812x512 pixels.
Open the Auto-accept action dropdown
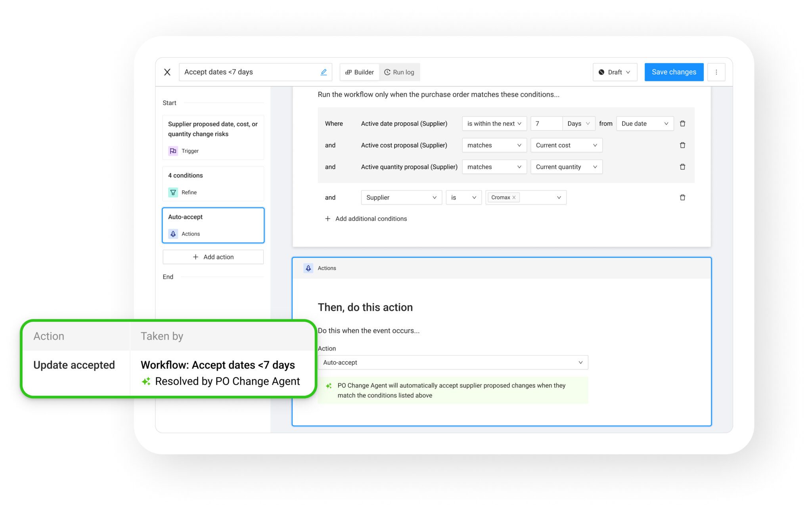tap(452, 363)
